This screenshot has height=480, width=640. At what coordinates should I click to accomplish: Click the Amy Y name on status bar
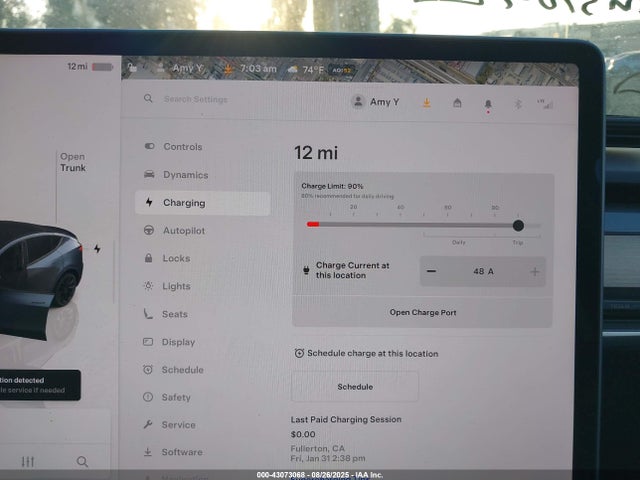point(187,68)
